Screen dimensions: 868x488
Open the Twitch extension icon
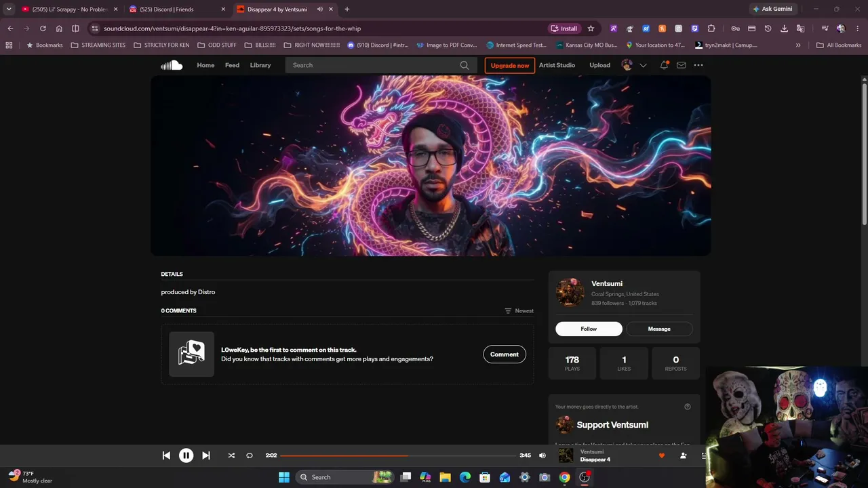click(695, 28)
